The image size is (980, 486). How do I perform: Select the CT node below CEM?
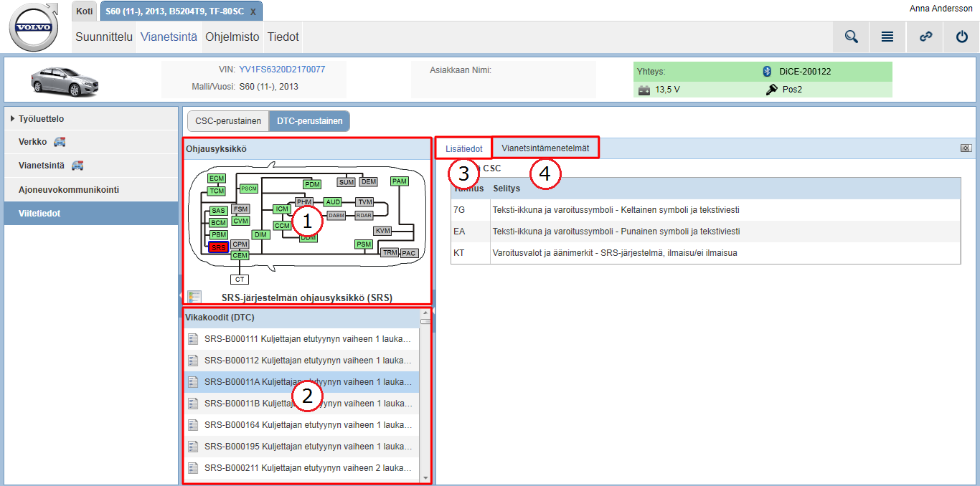pyautogui.click(x=240, y=279)
